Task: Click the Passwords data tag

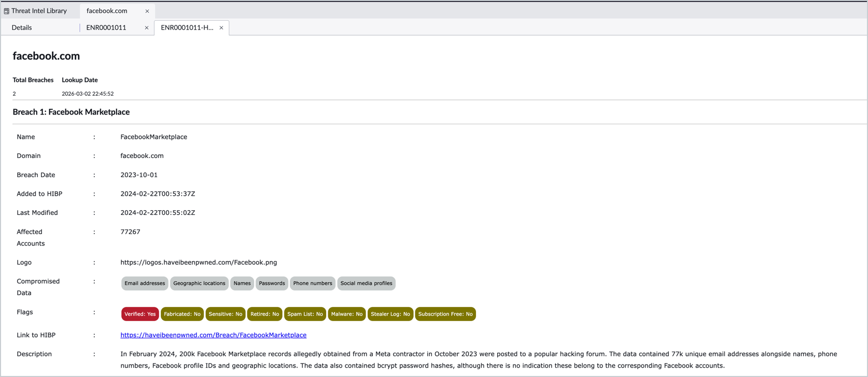Action: click(x=272, y=283)
